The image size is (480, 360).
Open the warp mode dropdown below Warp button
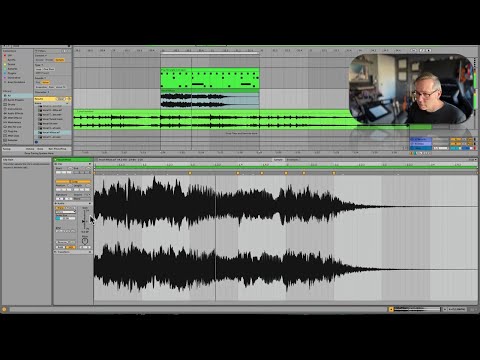point(65,212)
